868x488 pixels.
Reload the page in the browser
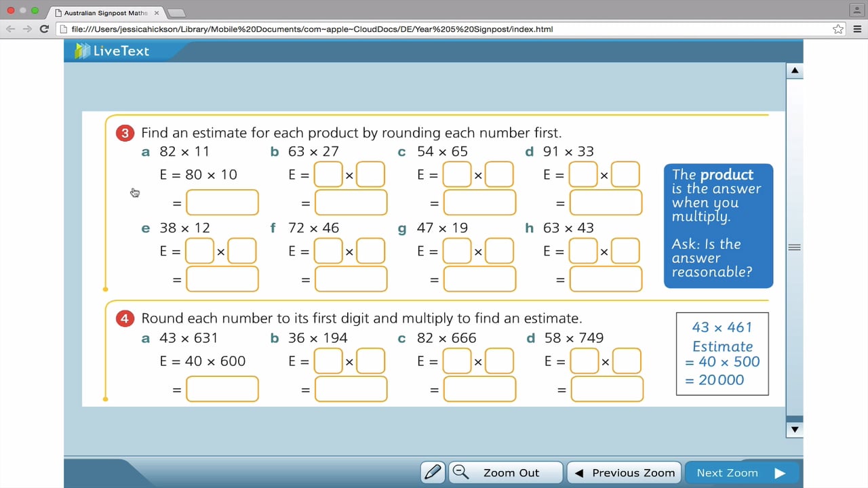pyautogui.click(x=45, y=28)
